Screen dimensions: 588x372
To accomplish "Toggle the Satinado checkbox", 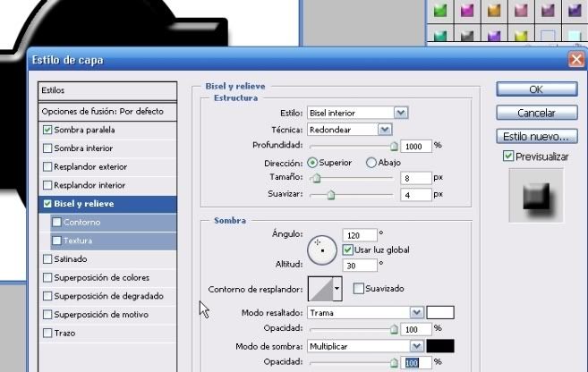I will [47, 258].
